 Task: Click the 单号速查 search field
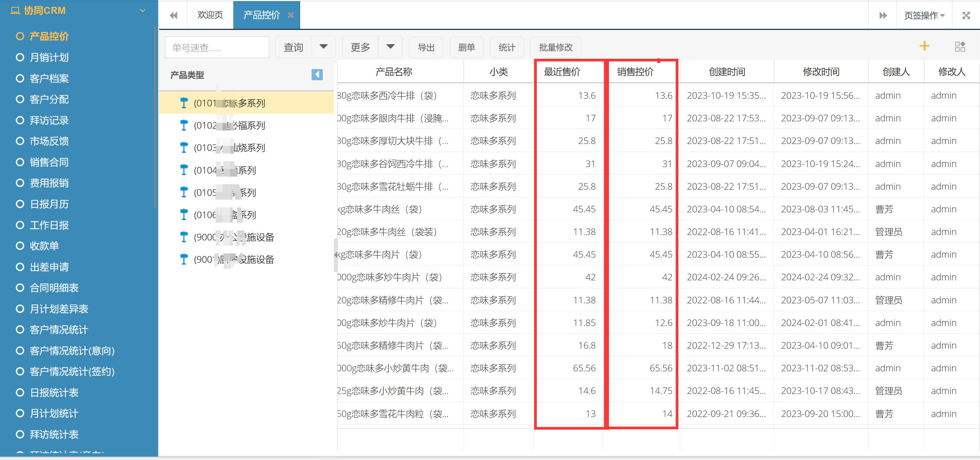(x=217, y=47)
